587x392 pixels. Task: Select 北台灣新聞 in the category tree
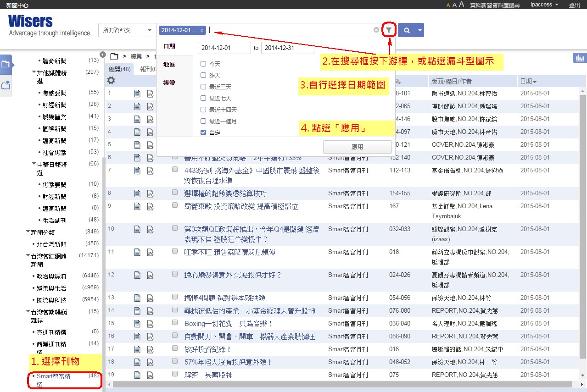point(52,244)
